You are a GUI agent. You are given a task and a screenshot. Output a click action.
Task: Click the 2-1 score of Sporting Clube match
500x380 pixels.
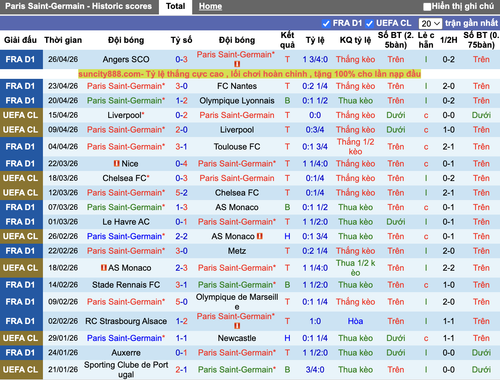click(x=181, y=370)
